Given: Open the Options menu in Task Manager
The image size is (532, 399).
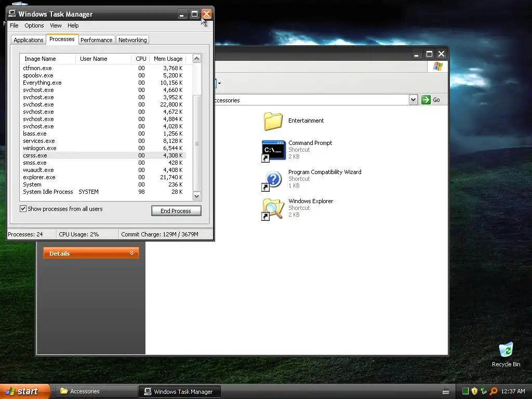Looking at the screenshot, I should click(34, 25).
